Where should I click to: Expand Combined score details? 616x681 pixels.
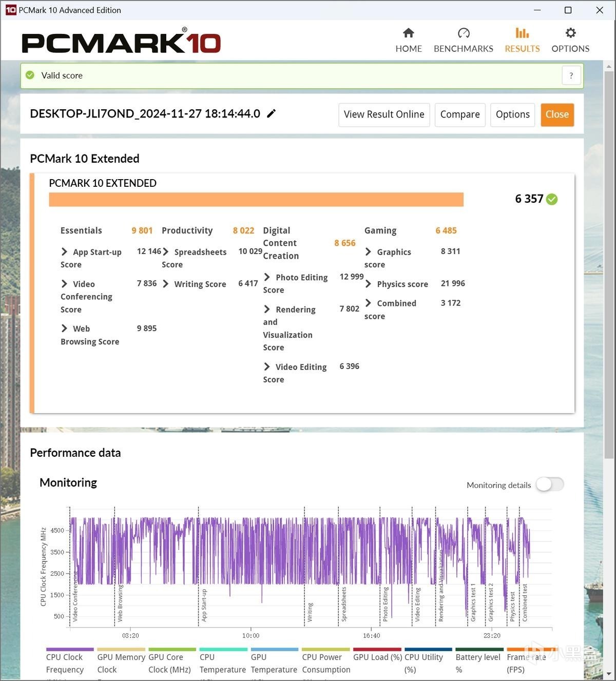(368, 303)
